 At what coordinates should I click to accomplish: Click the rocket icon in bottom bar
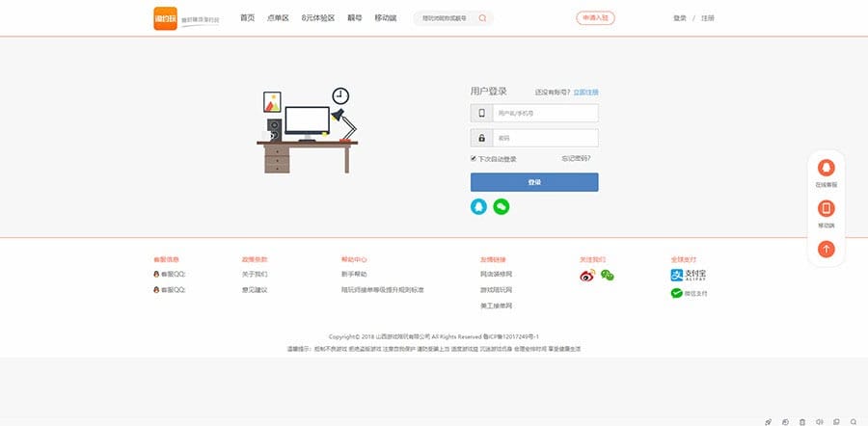[768, 422]
